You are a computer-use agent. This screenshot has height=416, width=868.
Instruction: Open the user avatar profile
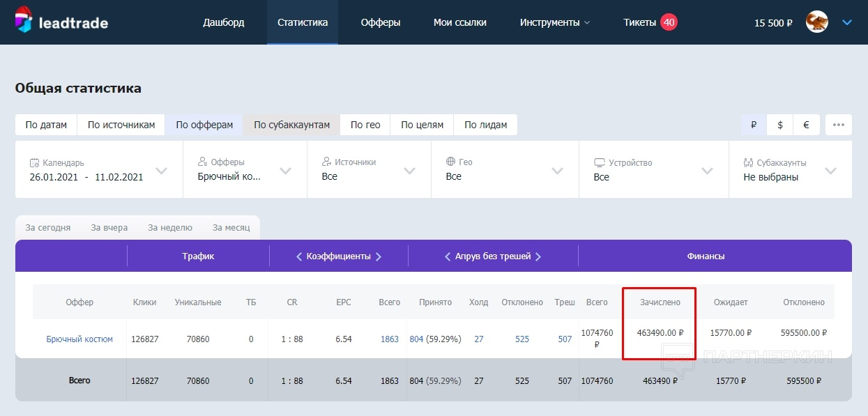click(816, 22)
